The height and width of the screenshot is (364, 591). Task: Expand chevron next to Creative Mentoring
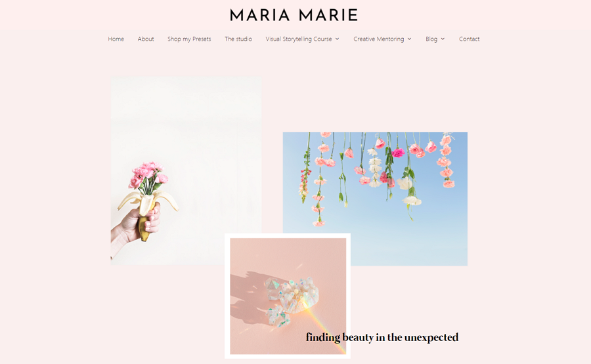pyautogui.click(x=409, y=39)
